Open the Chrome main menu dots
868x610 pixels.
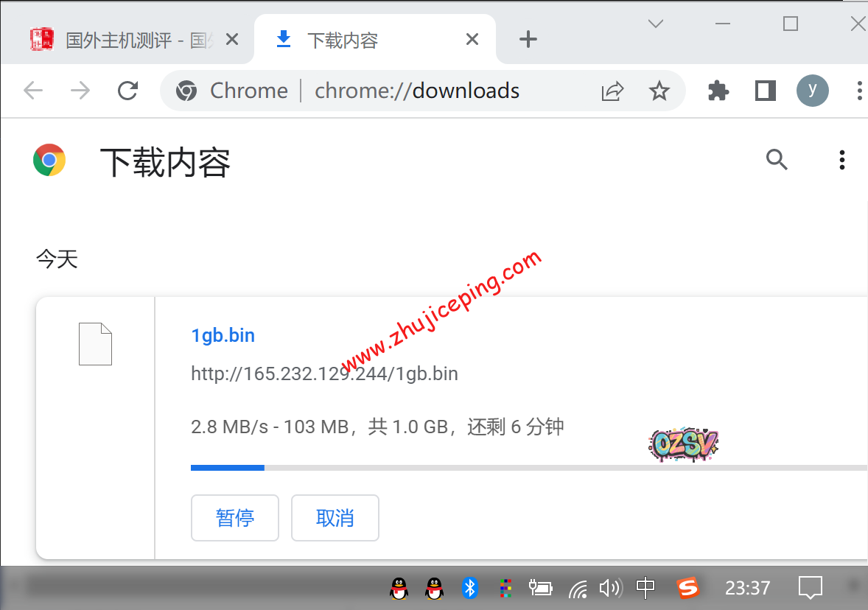coord(859,91)
